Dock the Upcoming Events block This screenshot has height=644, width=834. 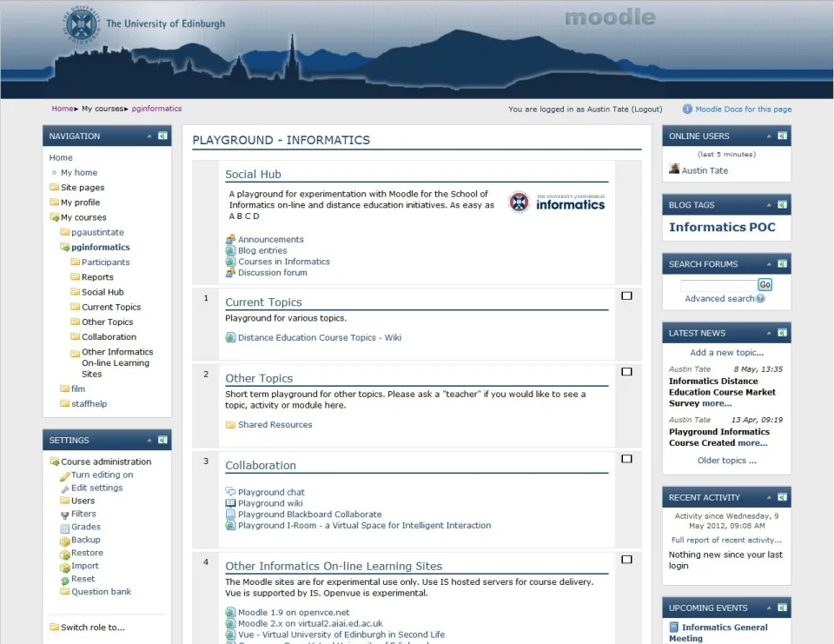tap(782, 607)
